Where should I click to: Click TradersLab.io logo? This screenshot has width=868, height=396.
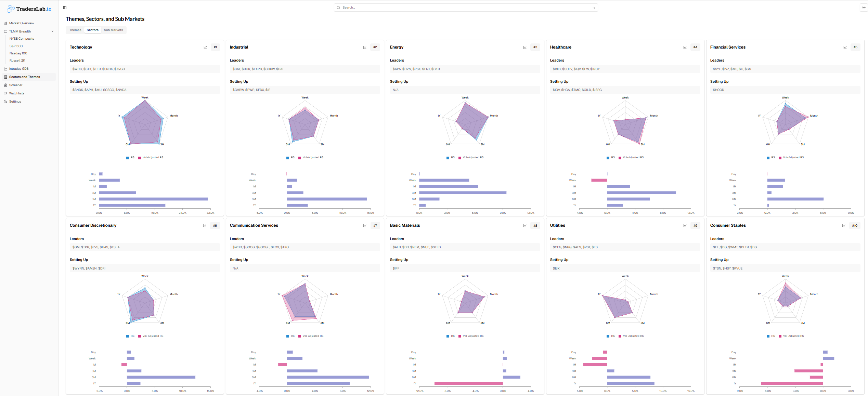click(29, 9)
